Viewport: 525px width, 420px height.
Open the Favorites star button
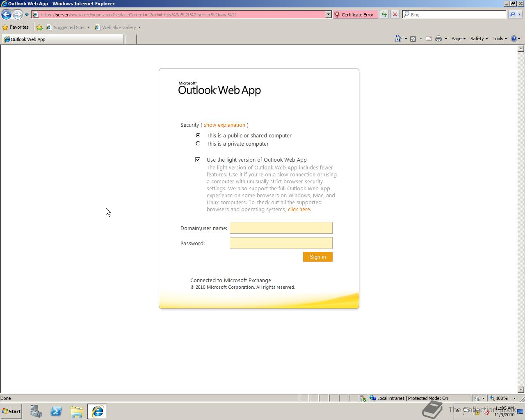pos(16,27)
